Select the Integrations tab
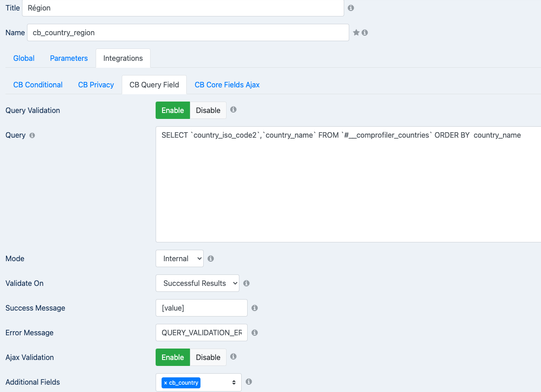Image resolution: width=541 pixels, height=392 pixels. [123, 58]
